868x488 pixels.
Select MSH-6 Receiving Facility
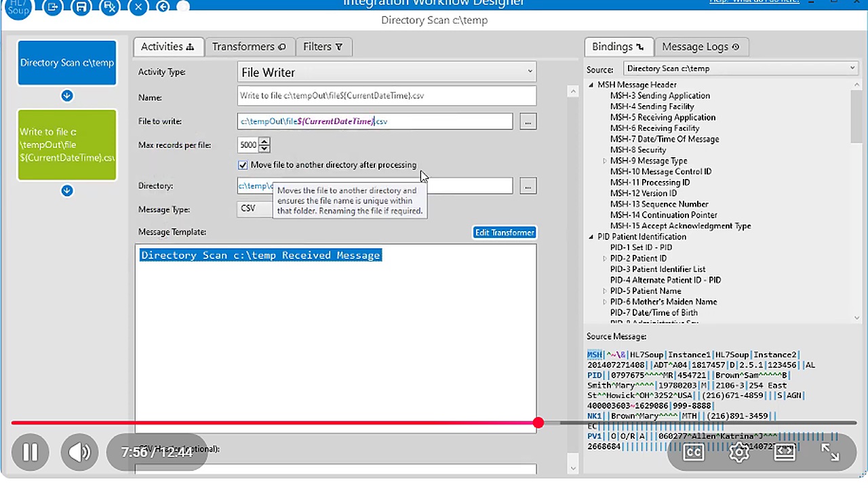click(x=654, y=128)
